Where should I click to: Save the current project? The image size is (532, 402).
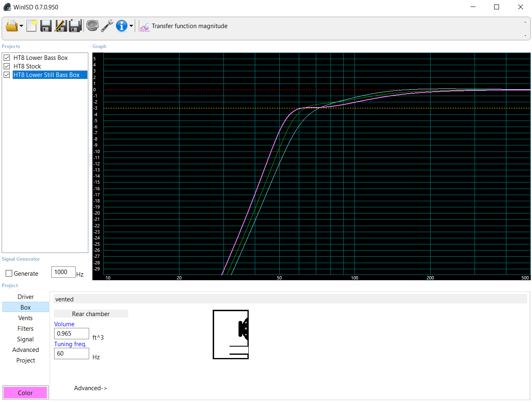point(46,26)
